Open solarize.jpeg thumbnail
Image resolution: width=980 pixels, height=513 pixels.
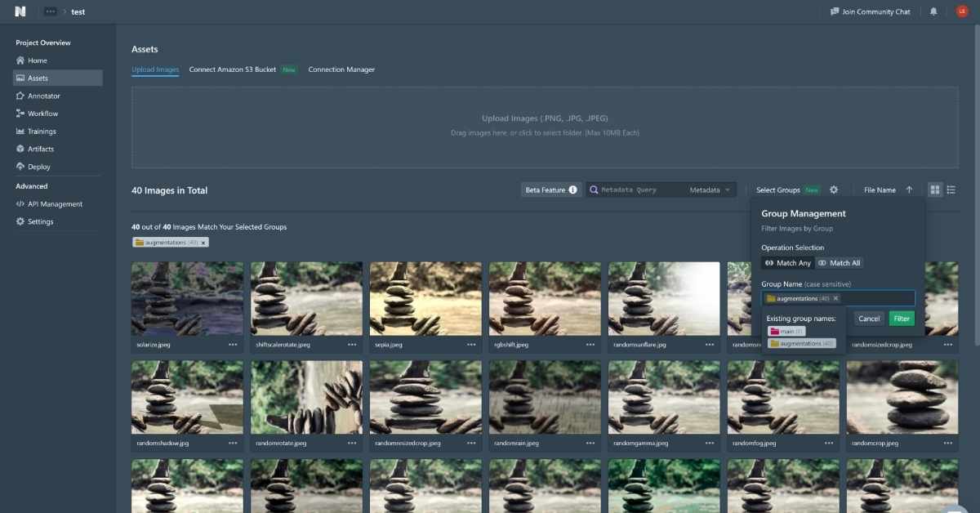click(x=187, y=298)
